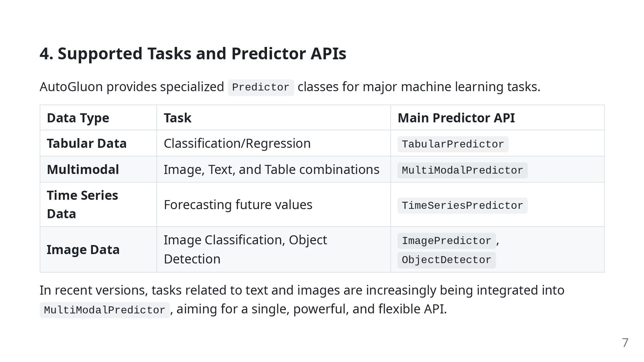This screenshot has height=362, width=644.
Task: Click the 'TabularPredictor' code label
Action: (x=453, y=144)
